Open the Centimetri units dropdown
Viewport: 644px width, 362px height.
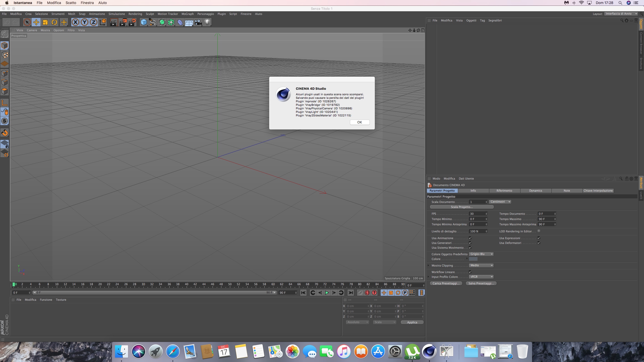click(500, 202)
